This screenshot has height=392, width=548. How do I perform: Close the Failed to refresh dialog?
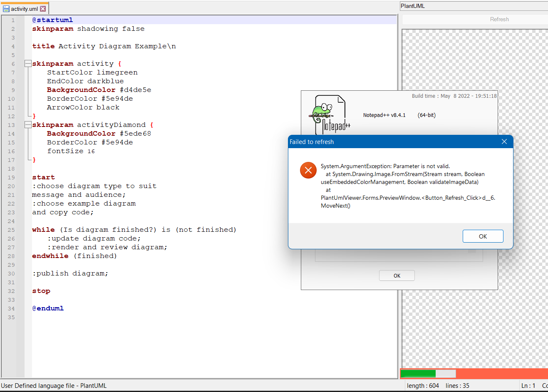pyautogui.click(x=504, y=142)
